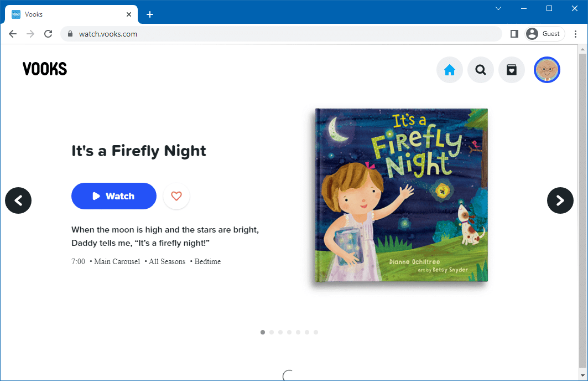Open the browser side panel icon
The width and height of the screenshot is (588, 381).
(514, 34)
